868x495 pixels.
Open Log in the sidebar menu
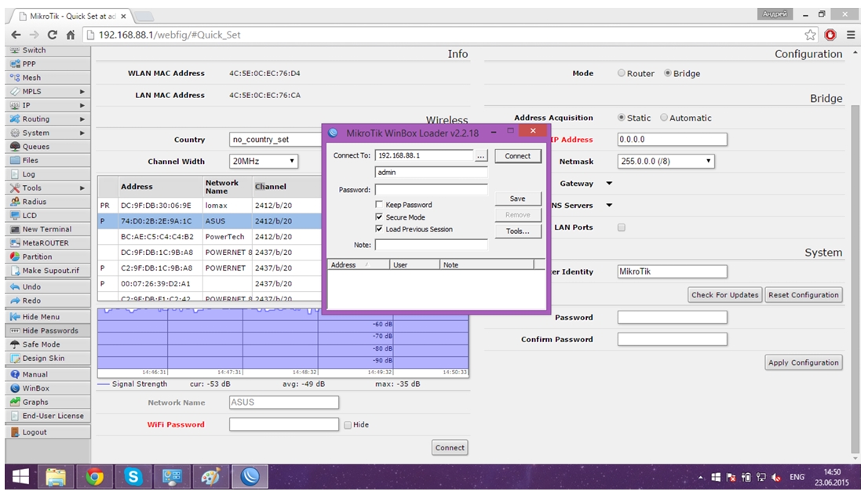tap(48, 174)
